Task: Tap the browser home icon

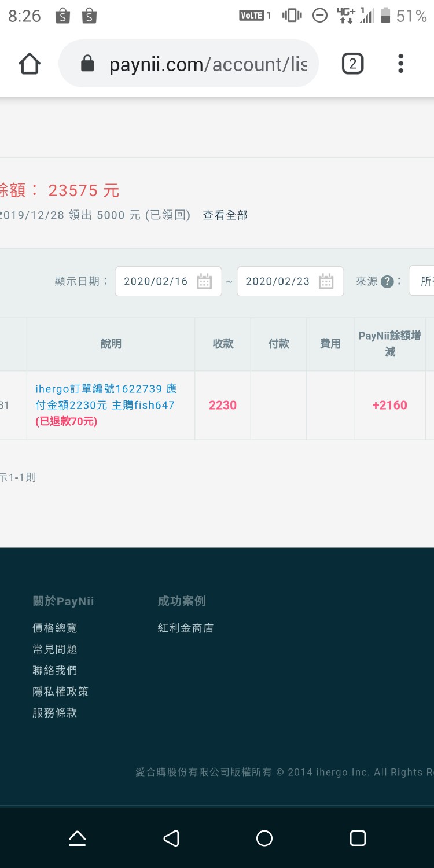Action: point(30,64)
